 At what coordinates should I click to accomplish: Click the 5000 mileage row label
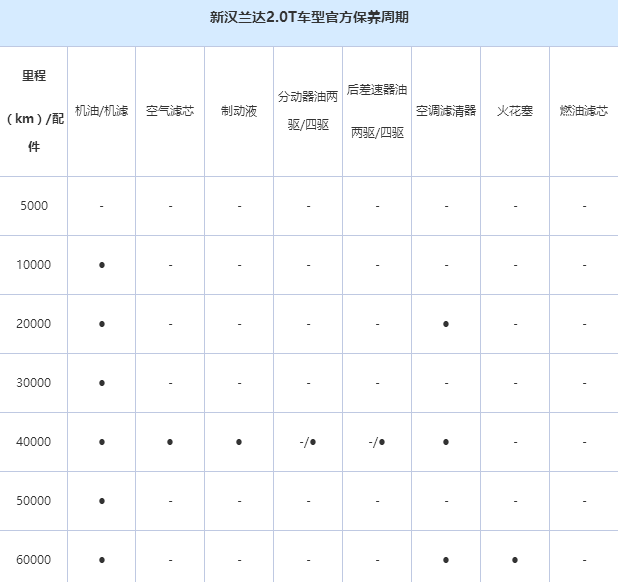(x=34, y=206)
